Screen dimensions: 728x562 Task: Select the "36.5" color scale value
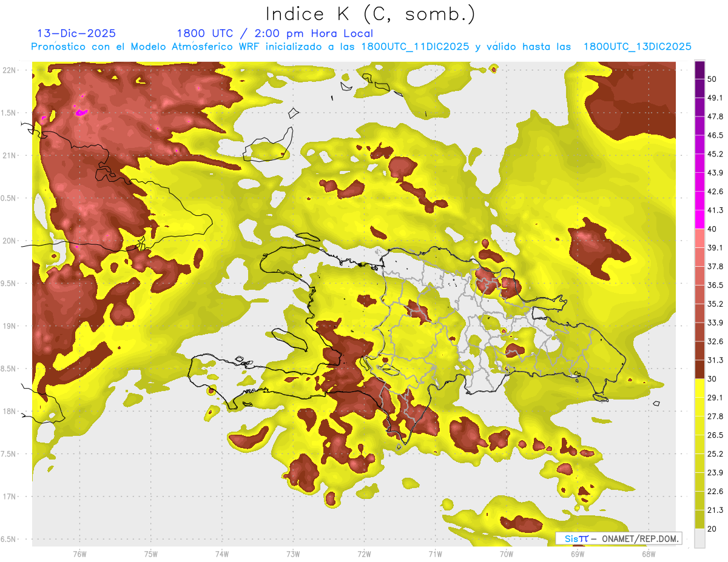tap(715, 285)
